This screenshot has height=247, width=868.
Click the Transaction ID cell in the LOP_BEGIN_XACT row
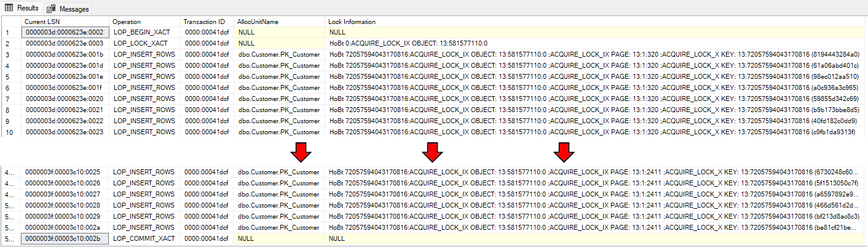pyautogui.click(x=208, y=33)
